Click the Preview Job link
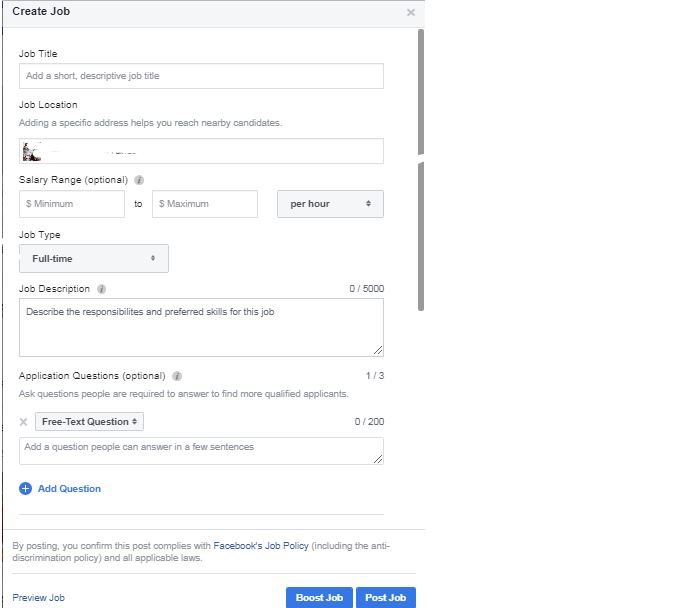683x608 pixels. tap(38, 598)
